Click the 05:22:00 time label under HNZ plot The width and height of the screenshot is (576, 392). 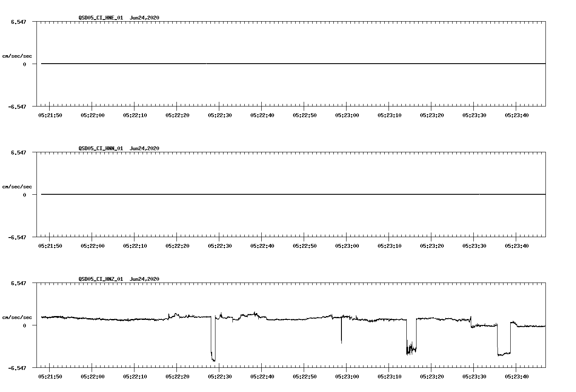92,376
